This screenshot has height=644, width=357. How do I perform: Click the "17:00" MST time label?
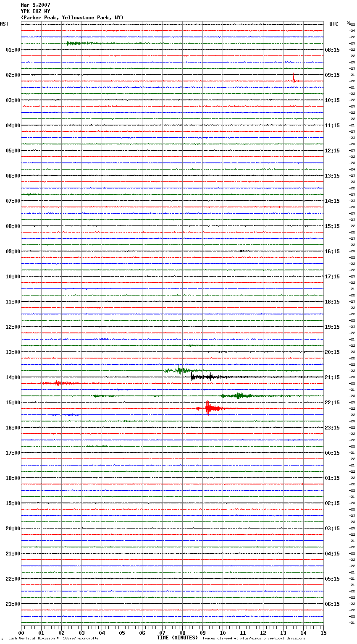point(13,453)
